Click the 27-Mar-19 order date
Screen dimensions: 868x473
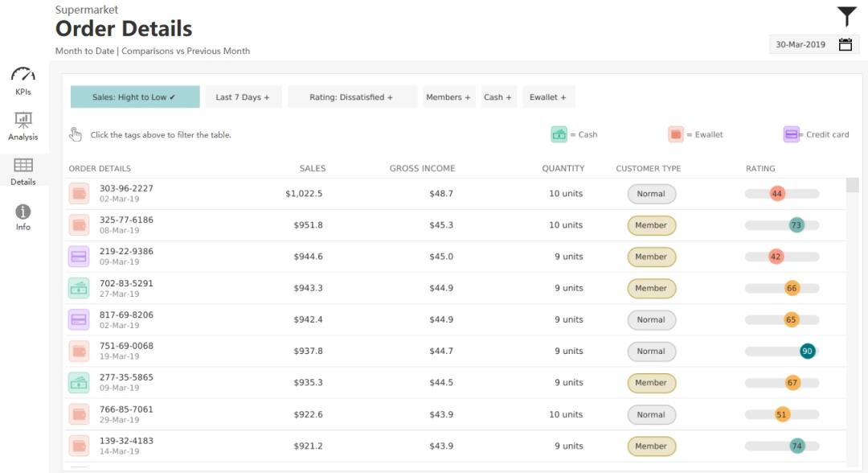click(x=119, y=294)
